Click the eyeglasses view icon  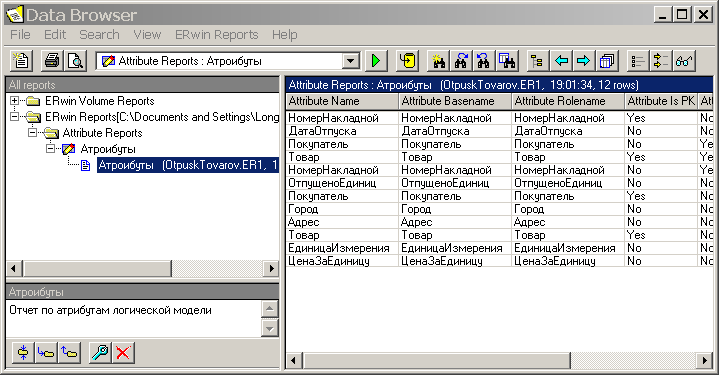(x=684, y=61)
